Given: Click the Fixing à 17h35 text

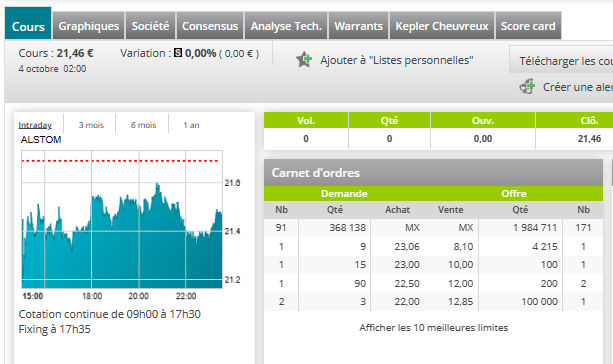Looking at the screenshot, I should point(54,329).
